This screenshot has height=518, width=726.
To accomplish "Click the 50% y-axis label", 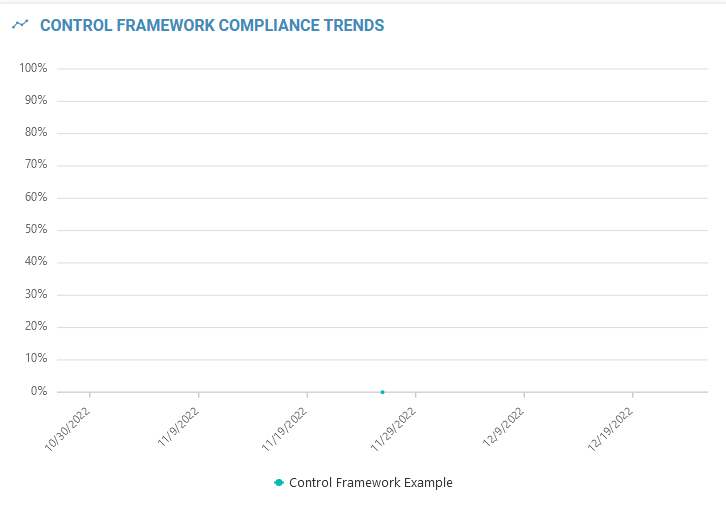I will tap(36, 230).
